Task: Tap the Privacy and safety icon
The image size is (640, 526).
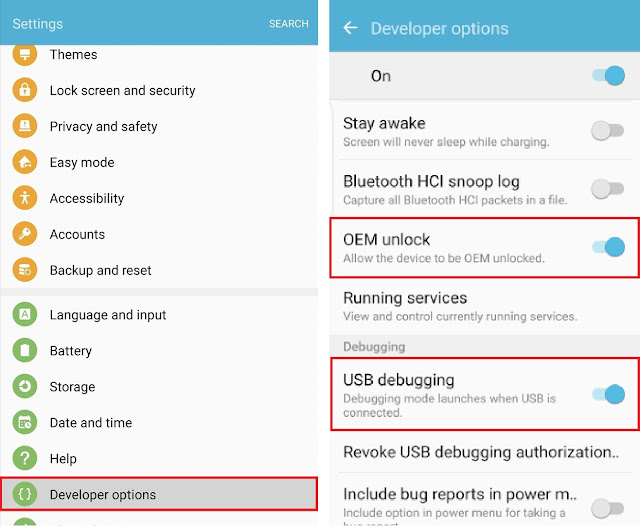Action: 25,126
